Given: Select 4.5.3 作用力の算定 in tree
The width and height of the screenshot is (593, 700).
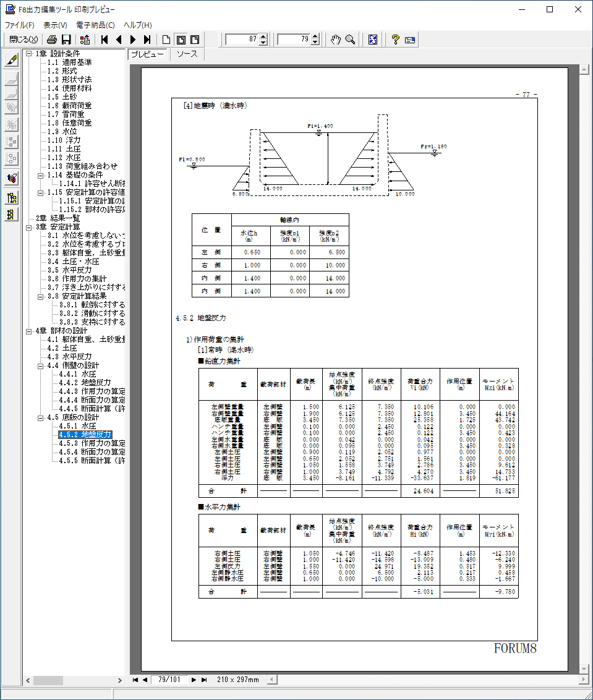Looking at the screenshot, I should (x=92, y=443).
